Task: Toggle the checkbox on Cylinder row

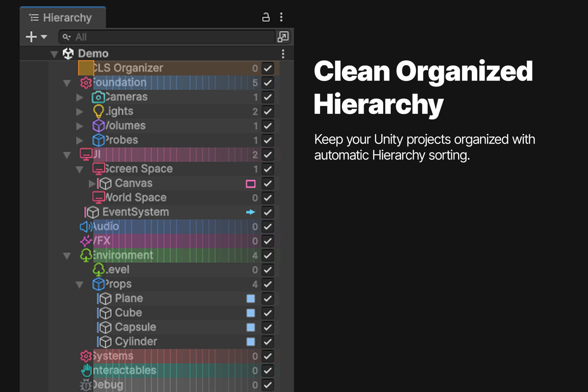Action: pyautogui.click(x=267, y=342)
